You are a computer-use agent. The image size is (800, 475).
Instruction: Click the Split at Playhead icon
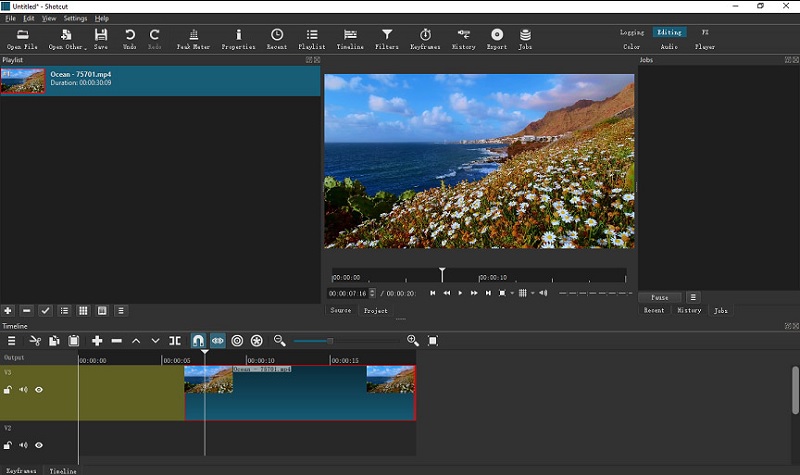tap(175, 341)
